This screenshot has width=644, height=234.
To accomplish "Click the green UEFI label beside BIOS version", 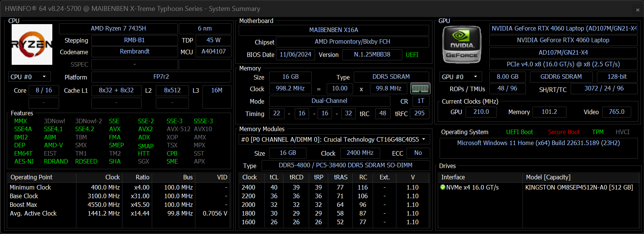I will [412, 55].
